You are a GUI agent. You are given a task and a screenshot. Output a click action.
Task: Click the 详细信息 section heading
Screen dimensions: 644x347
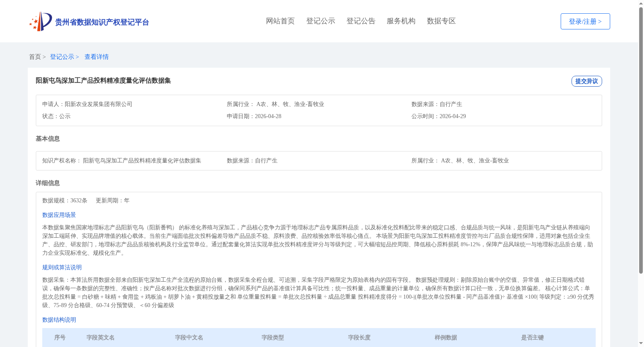click(x=48, y=183)
